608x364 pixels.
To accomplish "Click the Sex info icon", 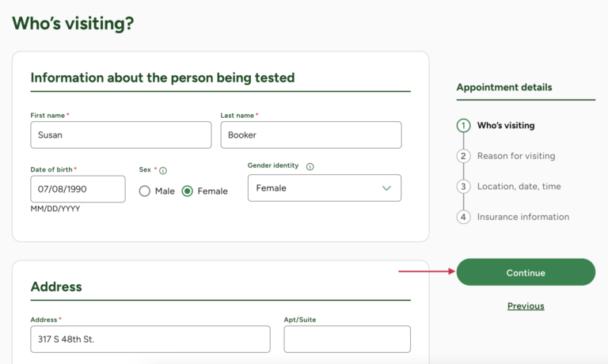I will tap(163, 170).
